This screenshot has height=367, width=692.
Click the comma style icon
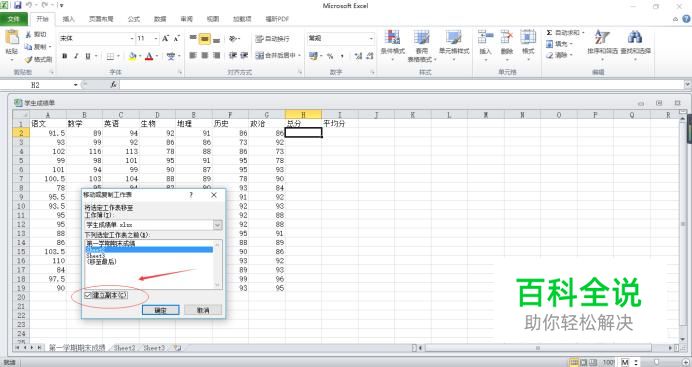[342, 56]
